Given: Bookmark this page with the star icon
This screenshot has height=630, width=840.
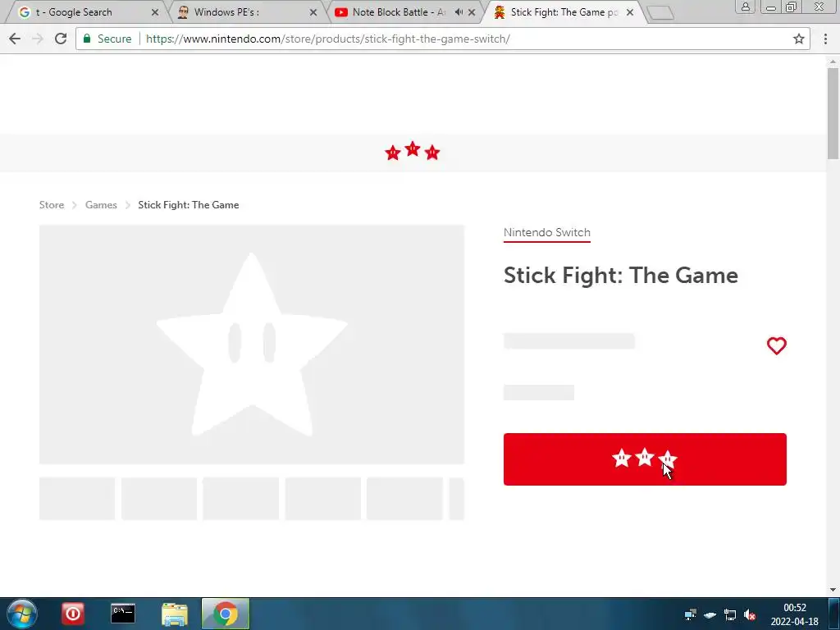Looking at the screenshot, I should [x=799, y=39].
